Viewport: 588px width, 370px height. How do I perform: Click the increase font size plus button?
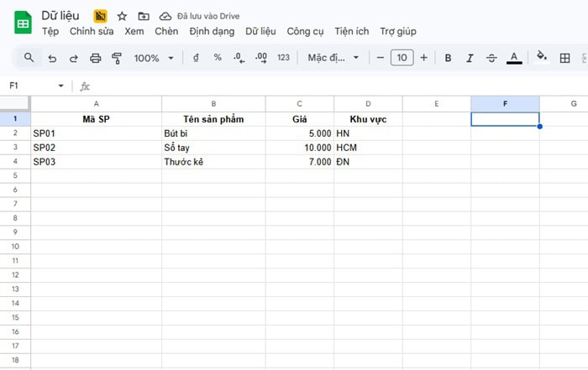click(x=423, y=58)
